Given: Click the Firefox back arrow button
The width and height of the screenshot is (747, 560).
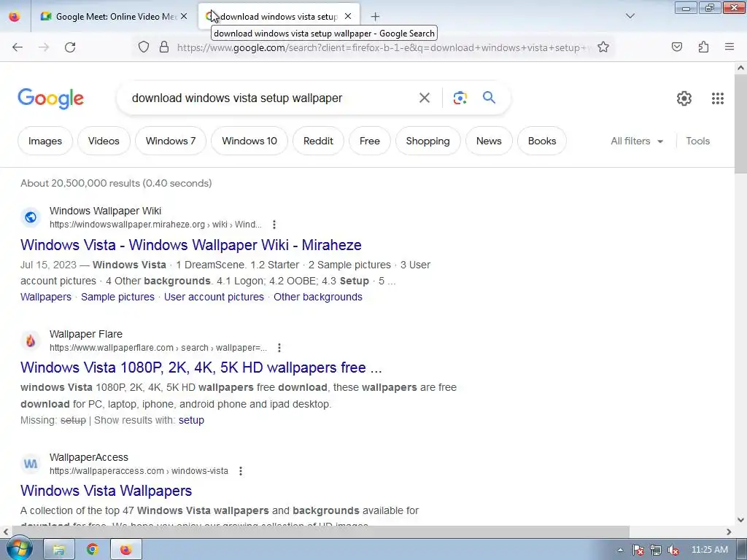Looking at the screenshot, I should point(18,47).
